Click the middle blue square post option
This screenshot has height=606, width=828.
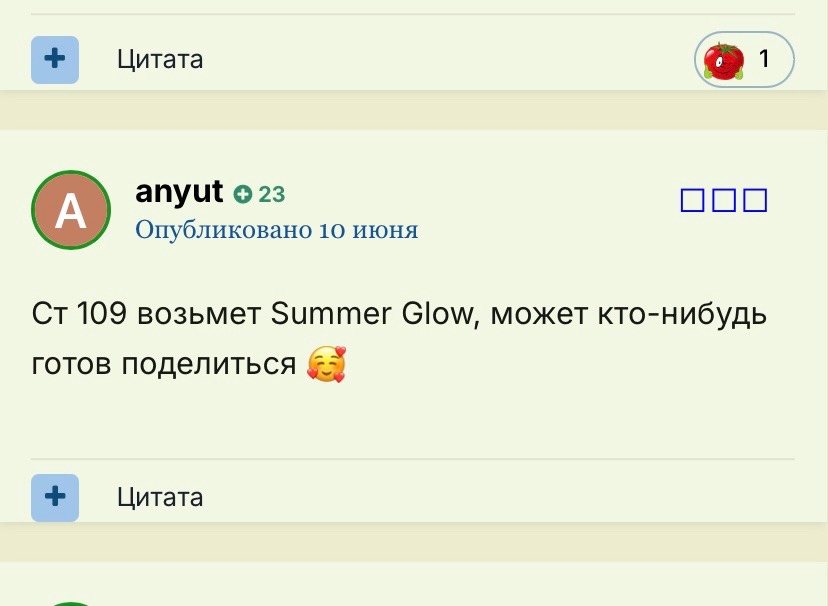pyautogui.click(x=724, y=201)
